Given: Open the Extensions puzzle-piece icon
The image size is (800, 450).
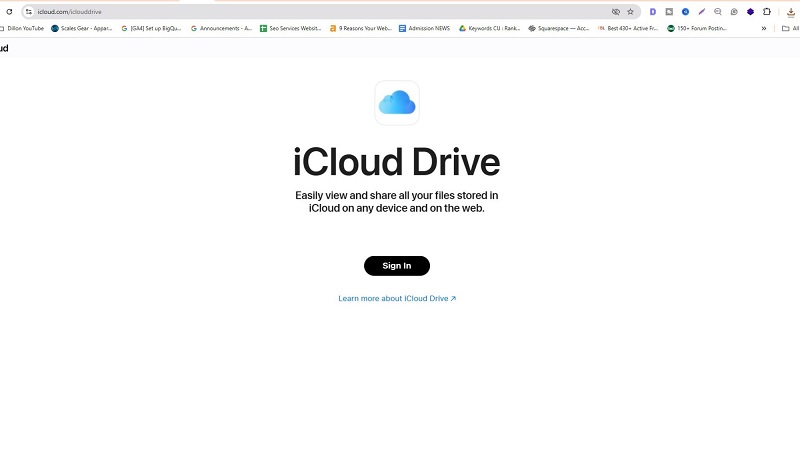Looking at the screenshot, I should 767,12.
